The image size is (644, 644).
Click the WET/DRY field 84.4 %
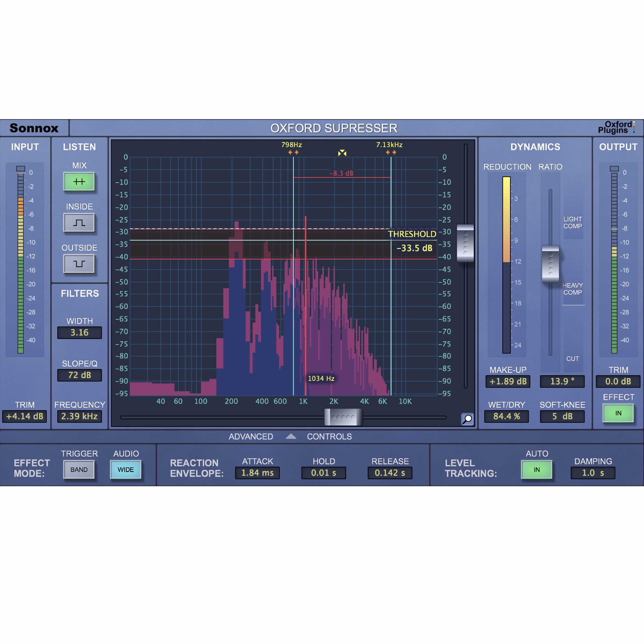(506, 416)
